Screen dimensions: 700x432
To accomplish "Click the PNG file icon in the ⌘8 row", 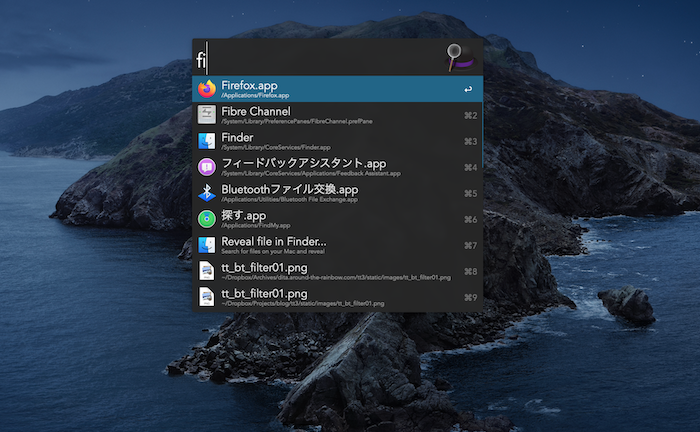I will coord(207,271).
